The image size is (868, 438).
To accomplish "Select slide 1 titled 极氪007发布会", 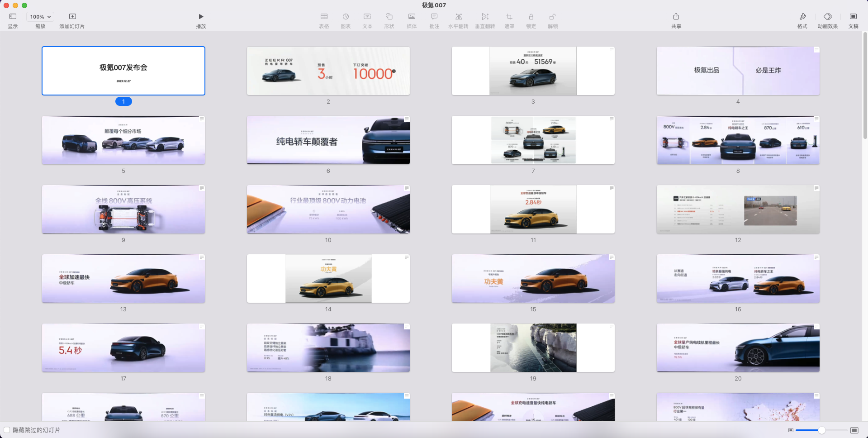I will (x=123, y=71).
